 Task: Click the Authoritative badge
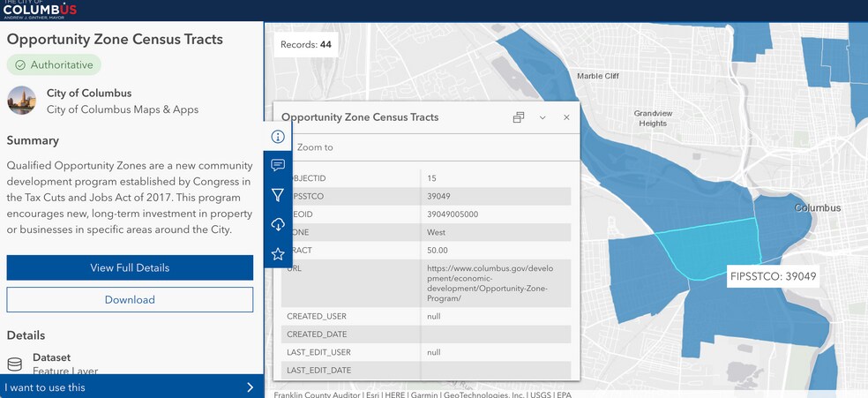(55, 64)
